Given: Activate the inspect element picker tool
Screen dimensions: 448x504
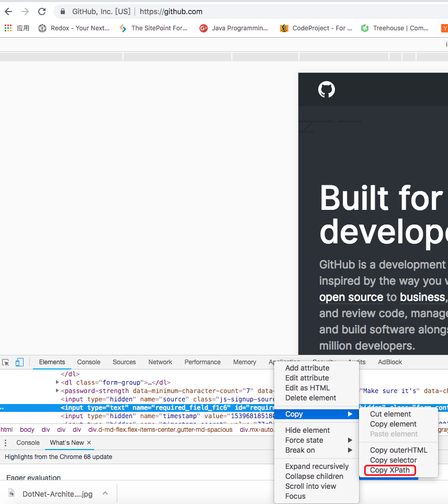Looking at the screenshot, I should coord(5,362).
